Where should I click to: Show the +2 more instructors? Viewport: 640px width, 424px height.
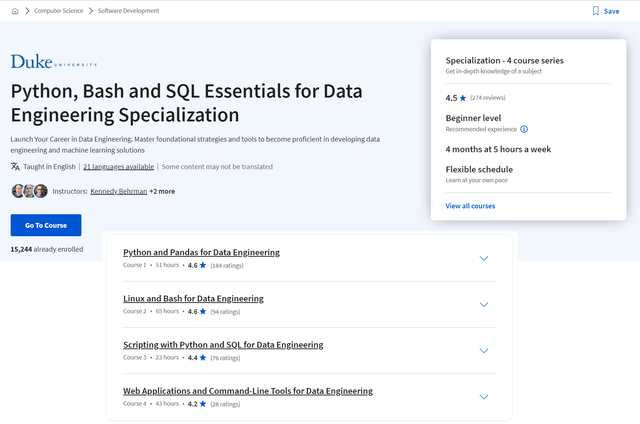[162, 191]
